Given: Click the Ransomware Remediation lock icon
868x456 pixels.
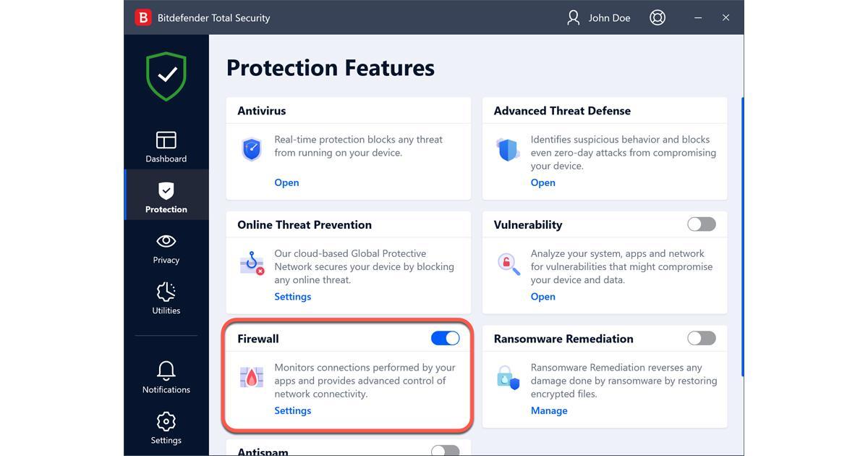Looking at the screenshot, I should point(508,377).
